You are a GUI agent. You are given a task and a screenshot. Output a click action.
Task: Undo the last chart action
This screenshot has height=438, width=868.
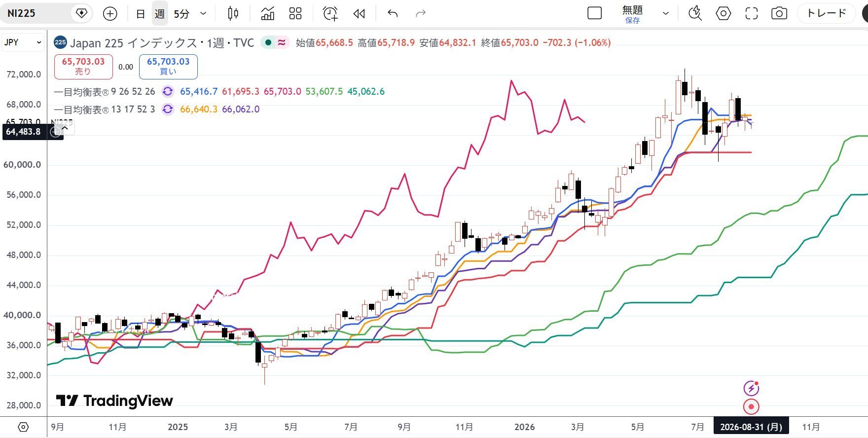tap(393, 13)
